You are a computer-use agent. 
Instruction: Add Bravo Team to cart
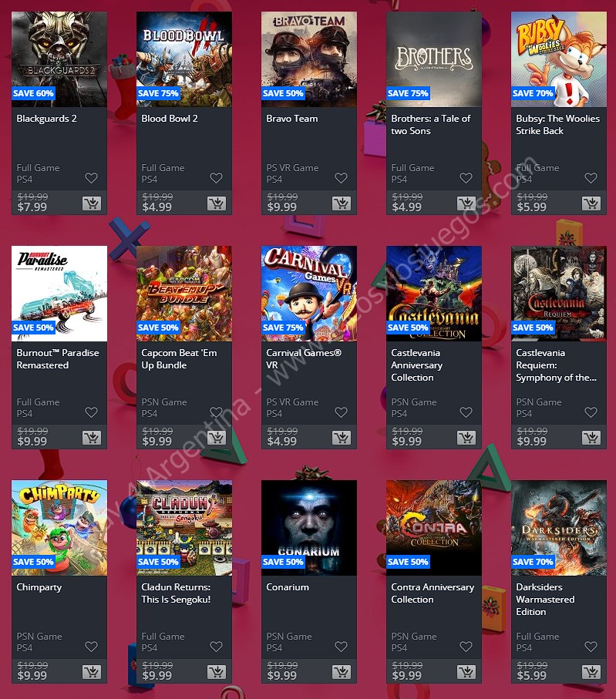coord(342,203)
